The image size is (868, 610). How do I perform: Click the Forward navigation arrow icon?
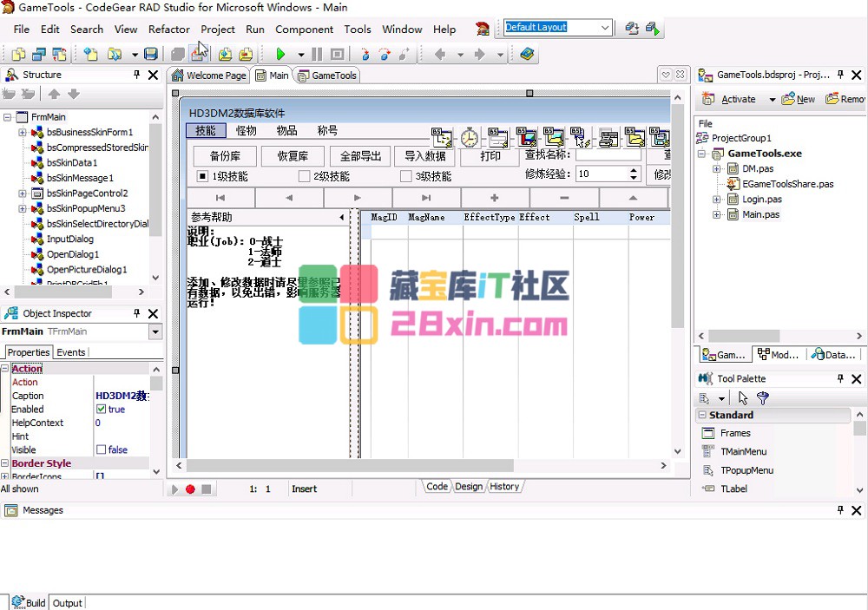479,55
